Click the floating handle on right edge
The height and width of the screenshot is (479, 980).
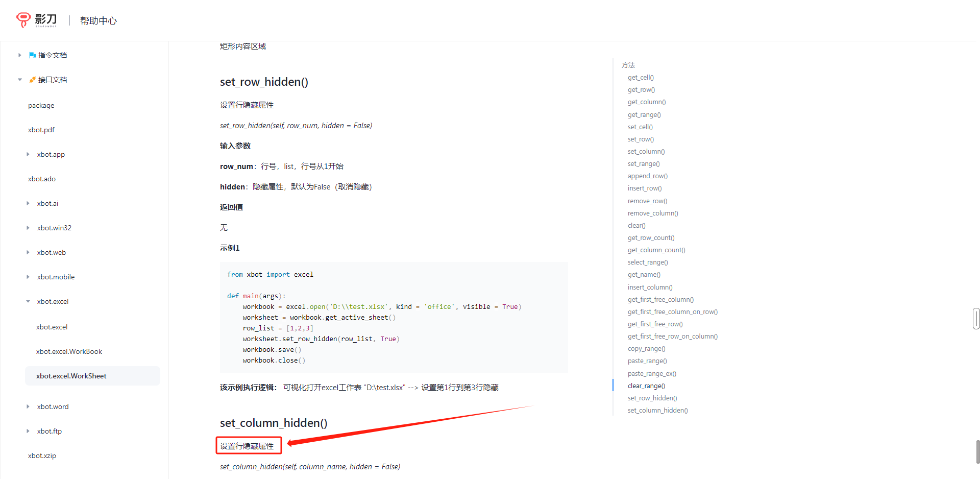click(976, 319)
